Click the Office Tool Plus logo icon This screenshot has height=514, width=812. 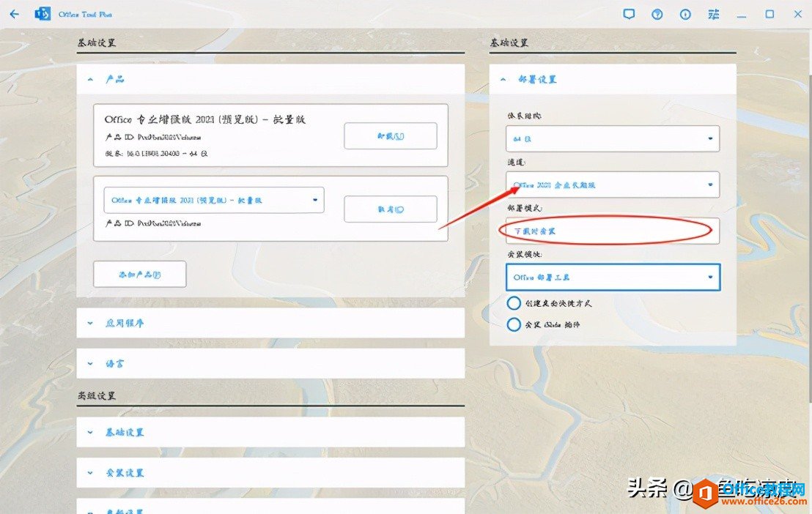point(42,13)
